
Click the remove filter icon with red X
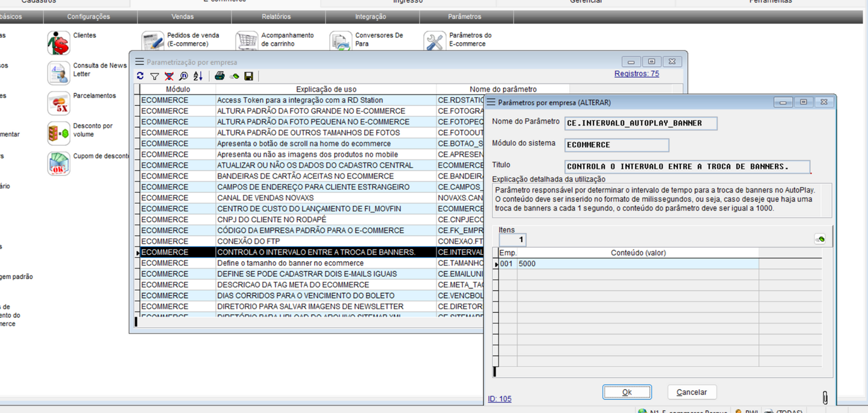[169, 76]
